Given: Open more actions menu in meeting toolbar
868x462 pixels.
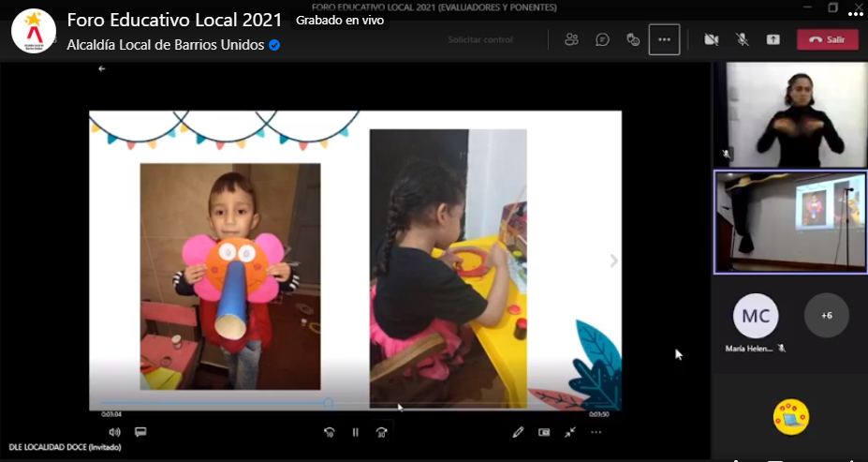Looking at the screenshot, I should click(664, 39).
